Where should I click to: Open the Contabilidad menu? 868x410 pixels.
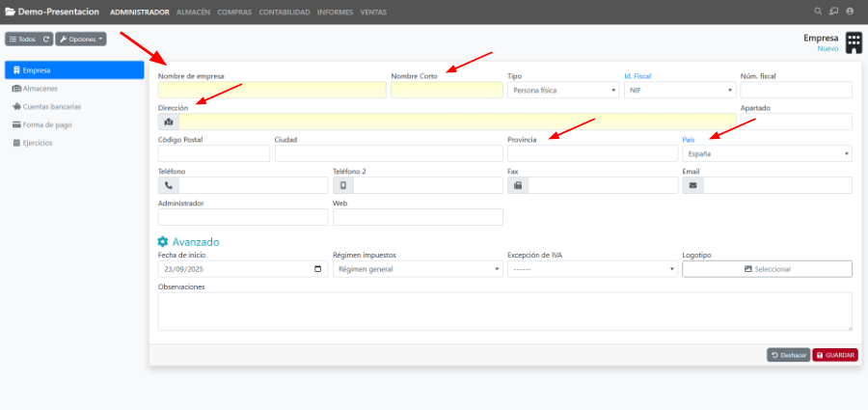[x=284, y=12]
